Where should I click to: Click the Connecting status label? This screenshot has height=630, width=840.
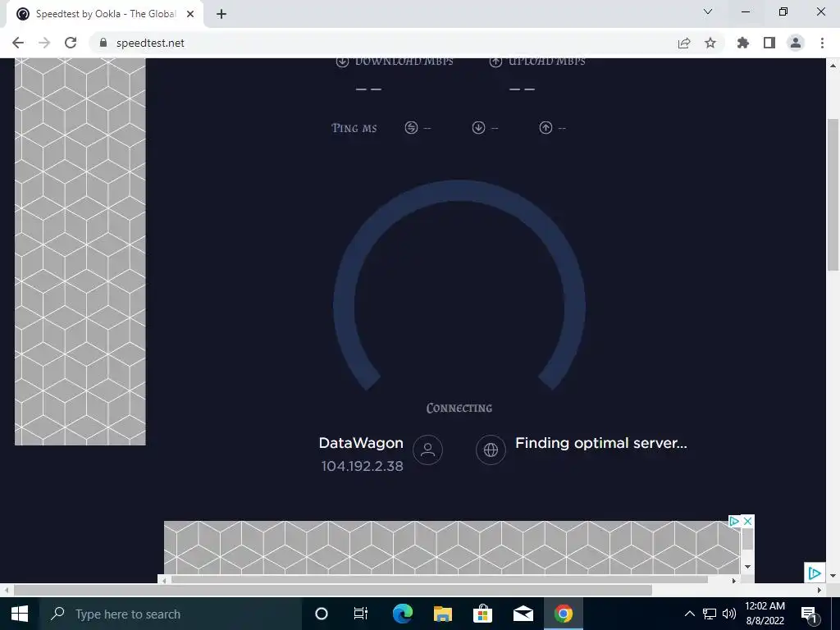click(459, 409)
